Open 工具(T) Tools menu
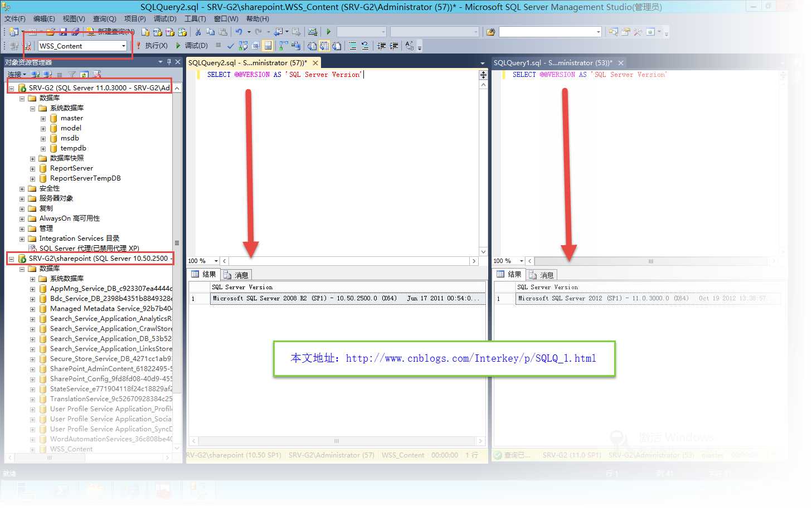The width and height of the screenshot is (812, 511). 195,18
